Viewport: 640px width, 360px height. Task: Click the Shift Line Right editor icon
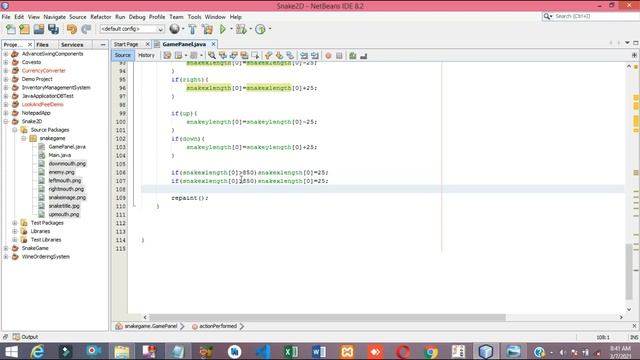coord(315,55)
